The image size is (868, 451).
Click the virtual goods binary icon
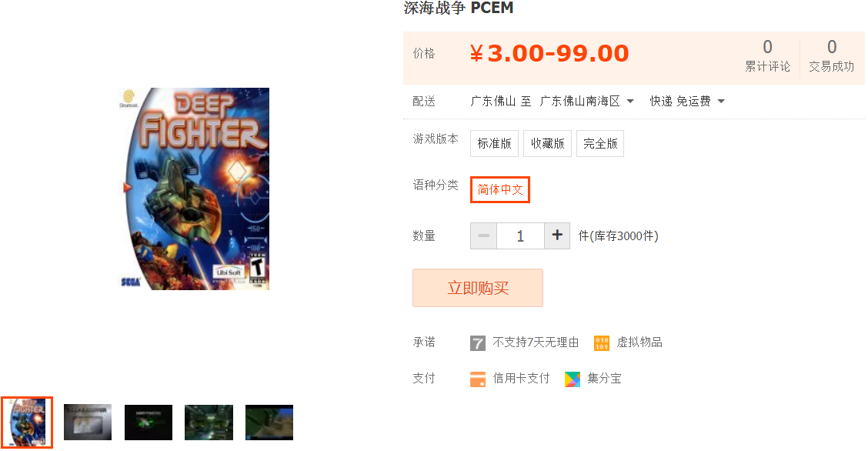601,343
